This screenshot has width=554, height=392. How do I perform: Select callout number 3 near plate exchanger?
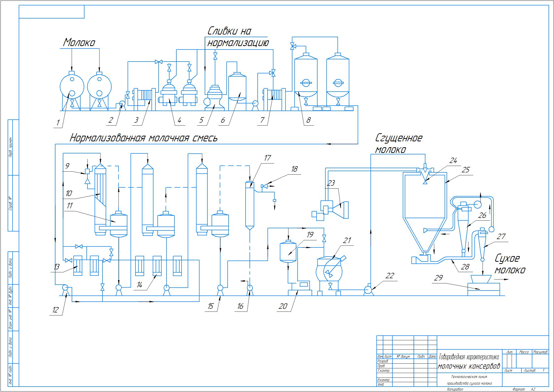point(136,120)
